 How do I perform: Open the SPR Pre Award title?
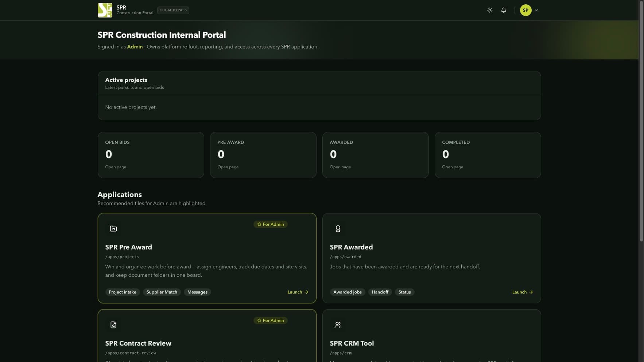coord(128,247)
